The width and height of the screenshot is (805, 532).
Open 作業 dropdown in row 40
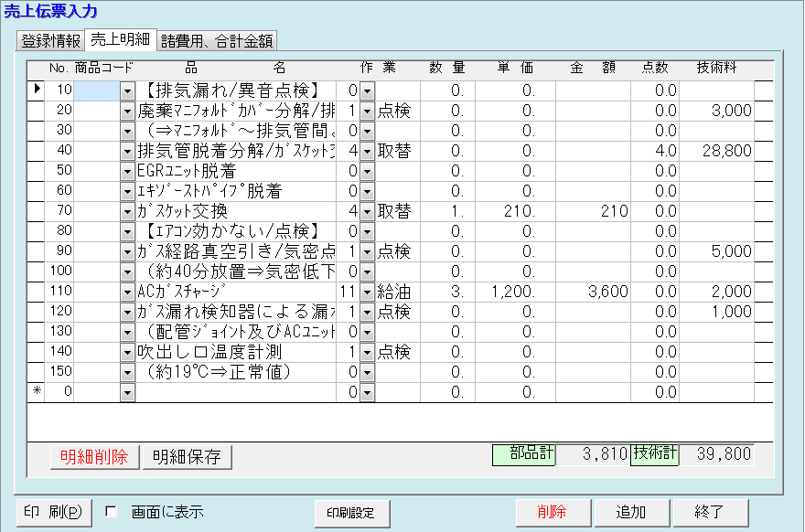pyautogui.click(x=367, y=151)
